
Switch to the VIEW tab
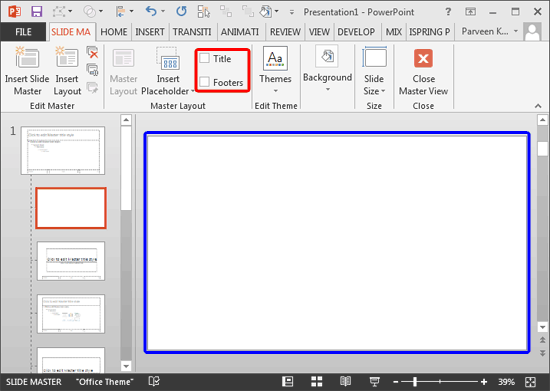click(x=319, y=32)
